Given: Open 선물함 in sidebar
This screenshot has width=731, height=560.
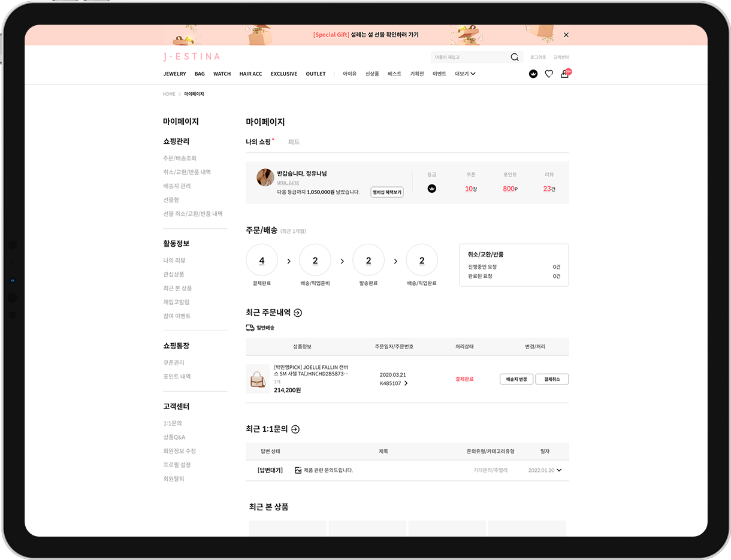Looking at the screenshot, I should pyautogui.click(x=171, y=200).
